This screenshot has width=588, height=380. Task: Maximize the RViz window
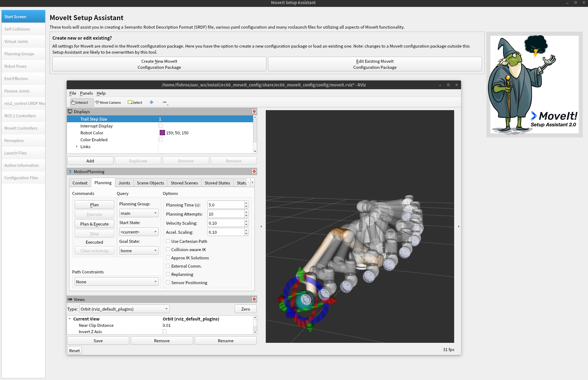448,85
